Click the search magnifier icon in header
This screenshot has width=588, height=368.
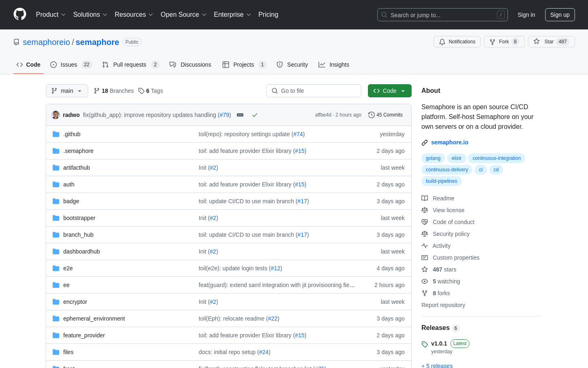(384, 15)
